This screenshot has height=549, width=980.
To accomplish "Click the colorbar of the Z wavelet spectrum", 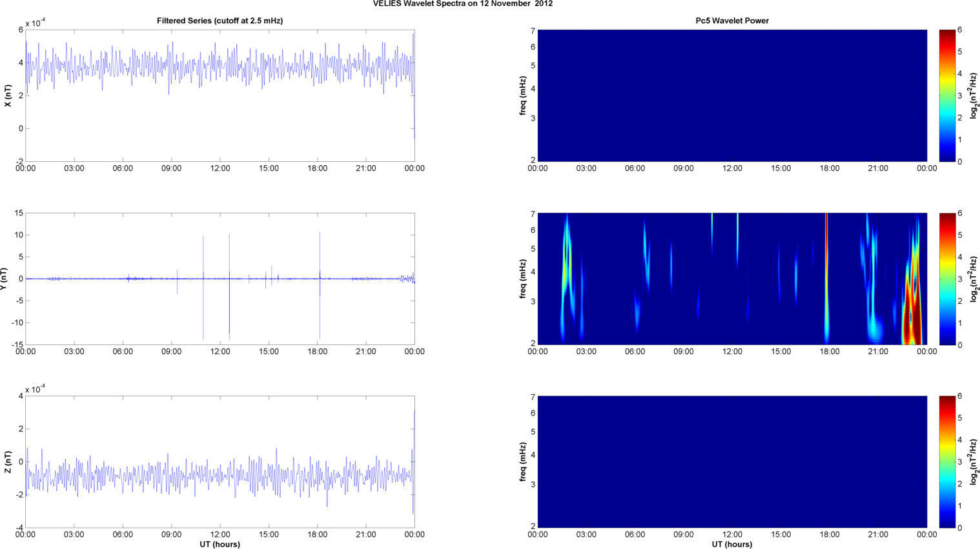I will (x=946, y=462).
